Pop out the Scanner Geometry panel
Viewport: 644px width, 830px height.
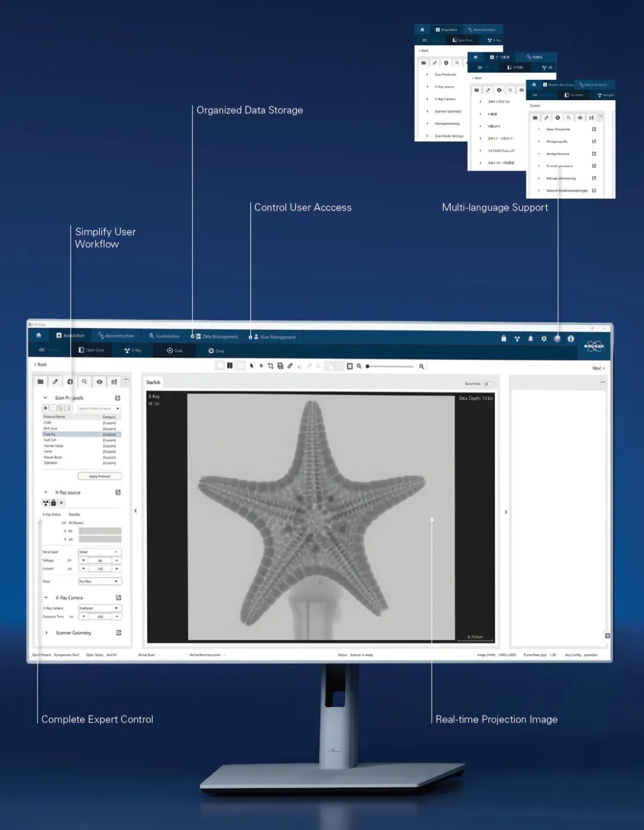tap(119, 633)
